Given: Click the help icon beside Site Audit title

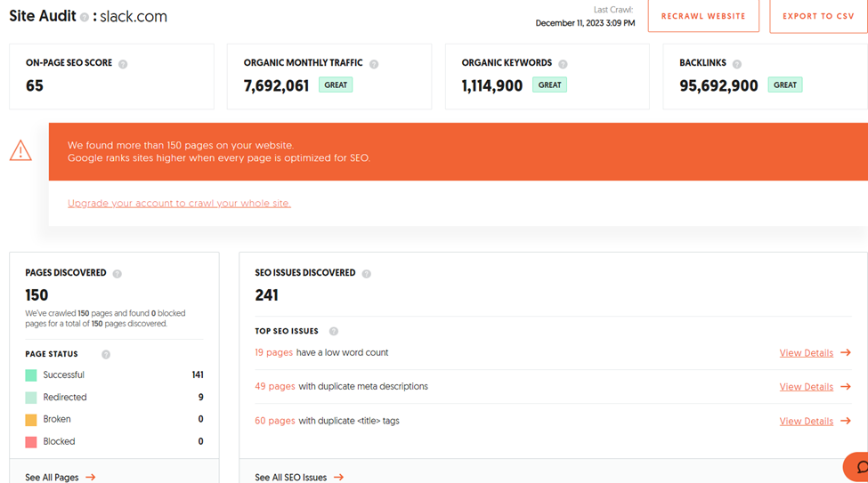Looking at the screenshot, I should tap(85, 17).
